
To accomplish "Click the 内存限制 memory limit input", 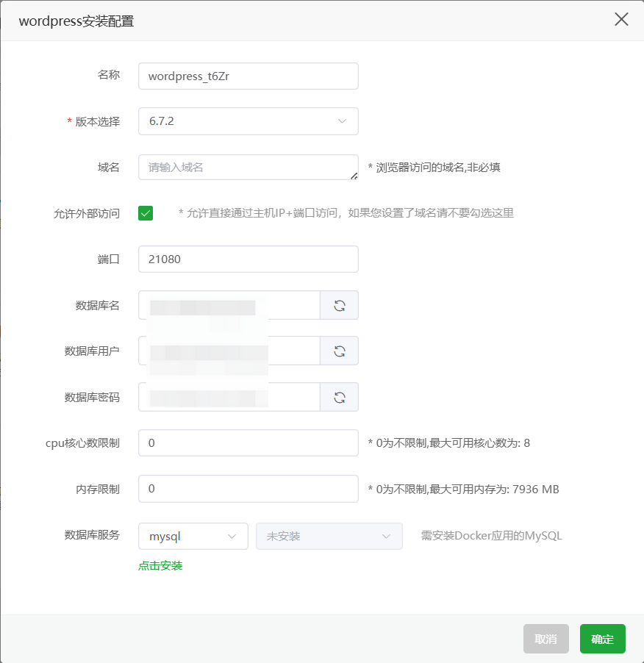I will (x=248, y=489).
